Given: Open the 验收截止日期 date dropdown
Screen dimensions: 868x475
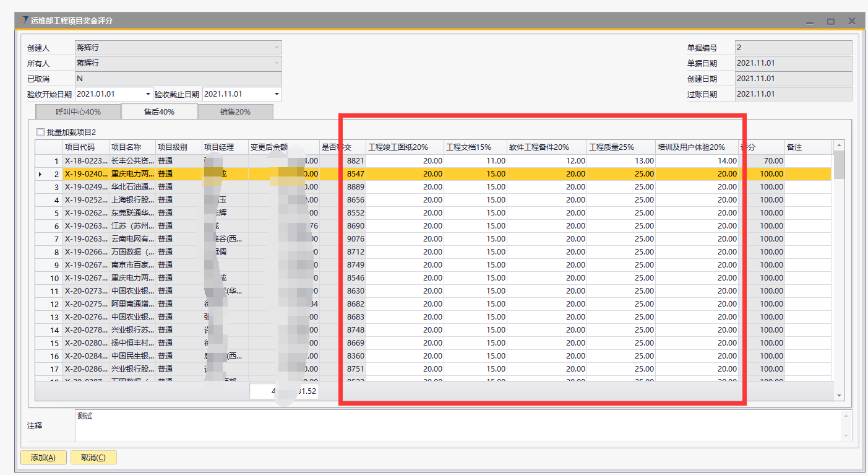Looking at the screenshot, I should (277, 94).
